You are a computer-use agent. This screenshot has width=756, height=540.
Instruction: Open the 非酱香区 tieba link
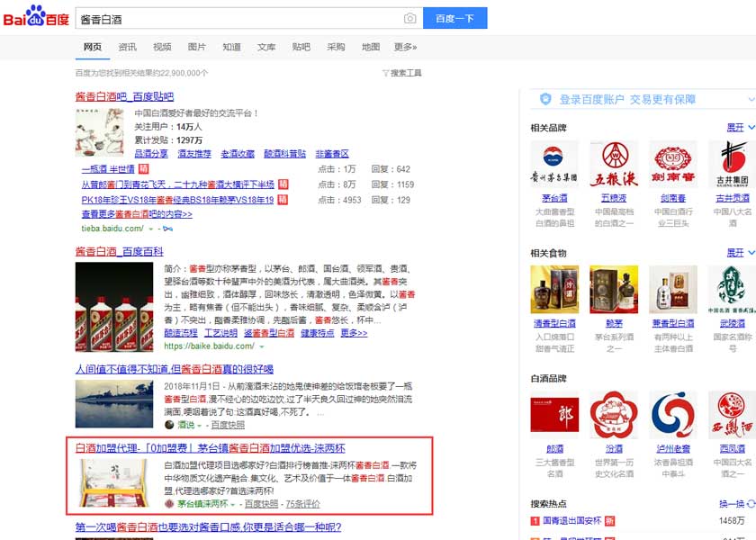pyautogui.click(x=332, y=154)
